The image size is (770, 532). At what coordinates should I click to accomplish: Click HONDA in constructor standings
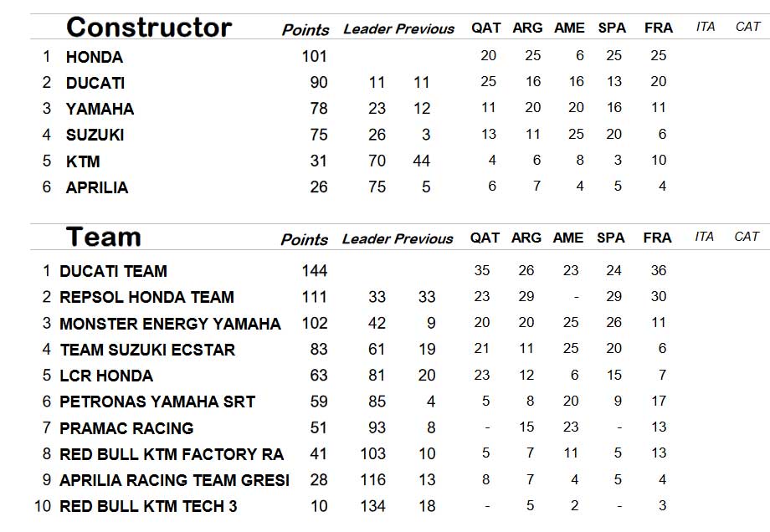(95, 57)
